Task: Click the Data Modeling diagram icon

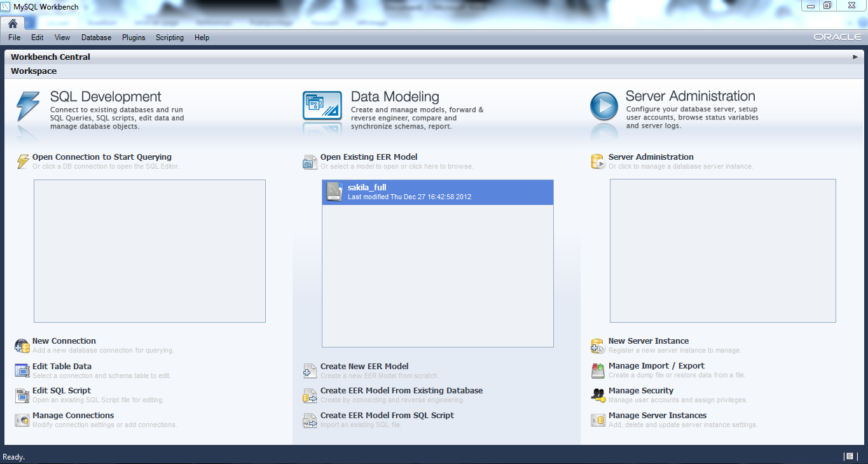Action: click(322, 106)
